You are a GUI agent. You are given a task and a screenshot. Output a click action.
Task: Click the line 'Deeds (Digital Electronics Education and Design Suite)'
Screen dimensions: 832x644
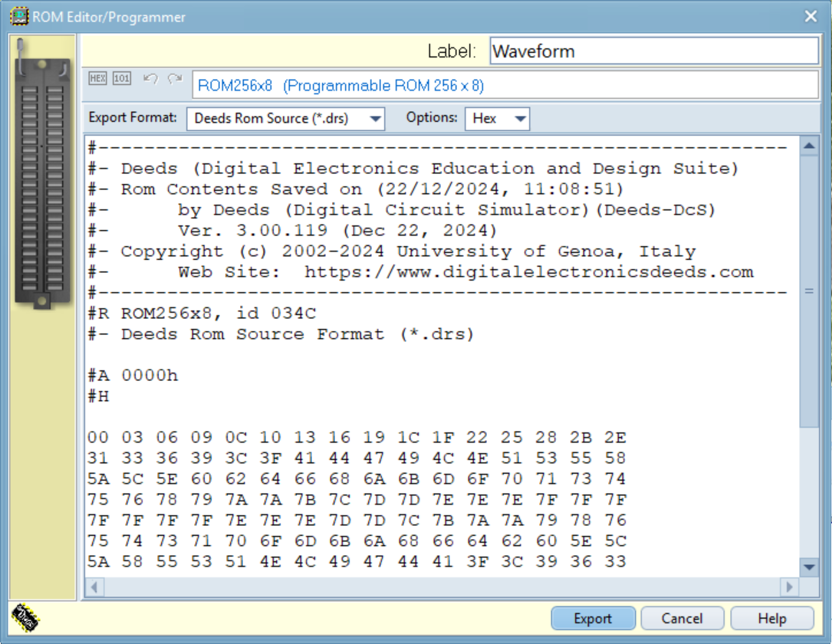(x=413, y=169)
